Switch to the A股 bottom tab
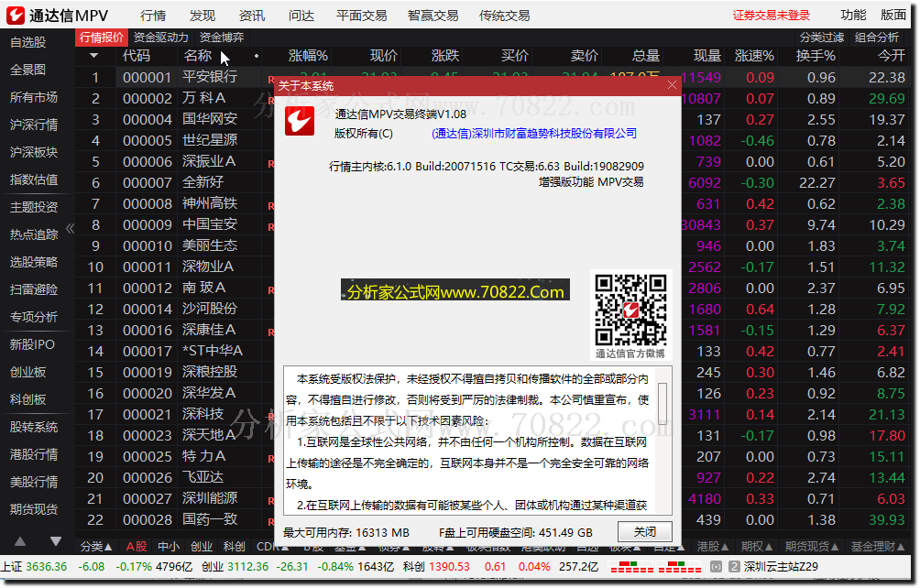920x588 pixels. pos(137,547)
